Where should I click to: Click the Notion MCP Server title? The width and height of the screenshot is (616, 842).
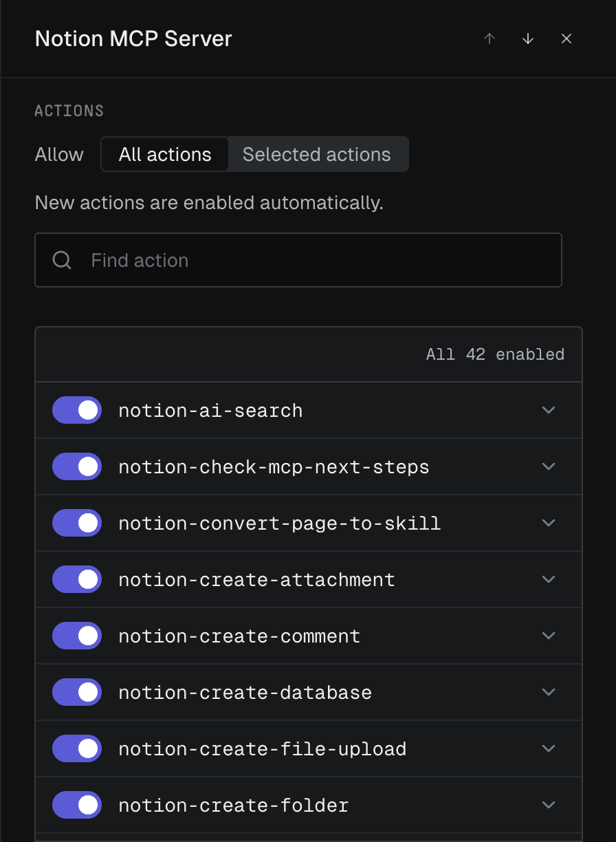[x=133, y=39]
